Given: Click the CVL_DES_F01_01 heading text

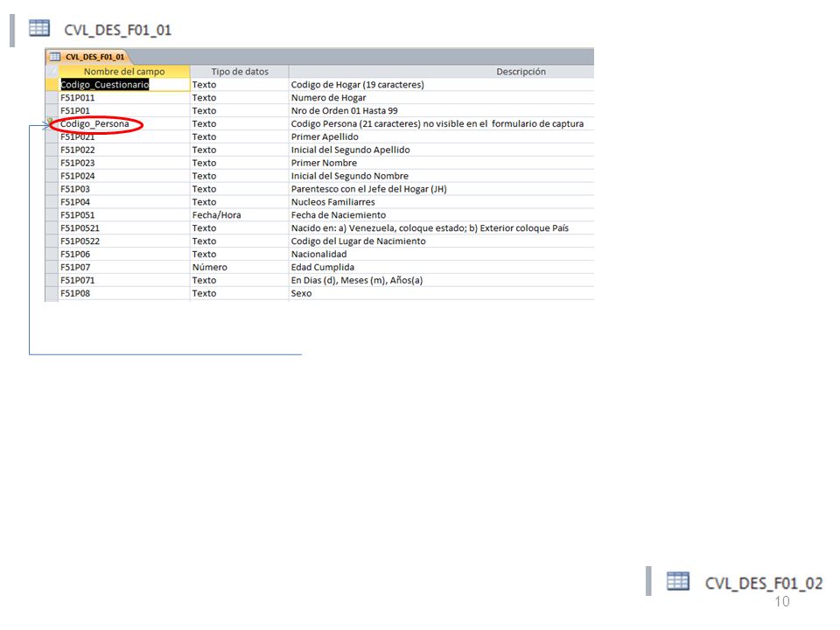Looking at the screenshot, I should tap(118, 30).
